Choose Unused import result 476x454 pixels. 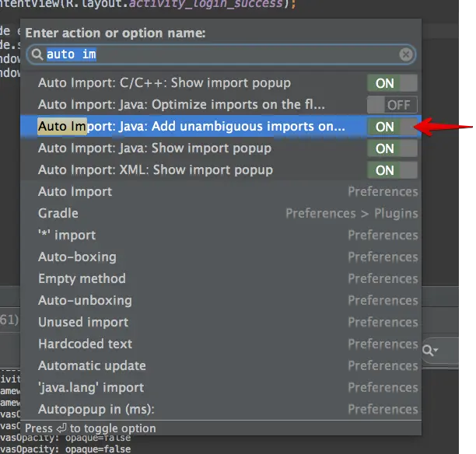coord(221,323)
